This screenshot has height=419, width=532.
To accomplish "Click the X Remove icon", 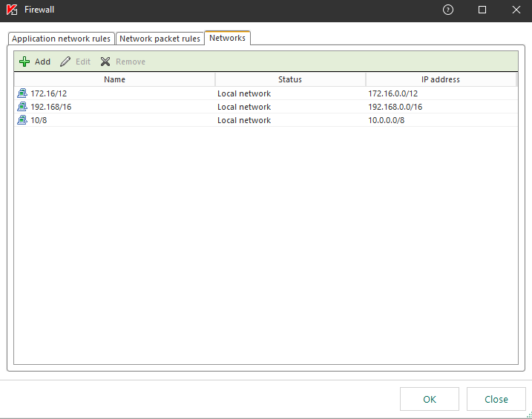I will coord(105,62).
